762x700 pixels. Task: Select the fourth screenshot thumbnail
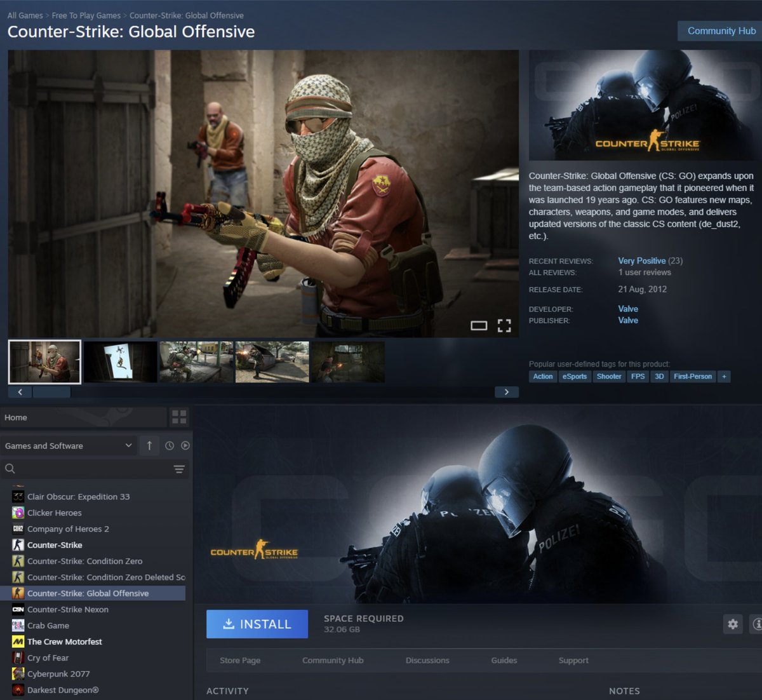pyautogui.click(x=272, y=361)
